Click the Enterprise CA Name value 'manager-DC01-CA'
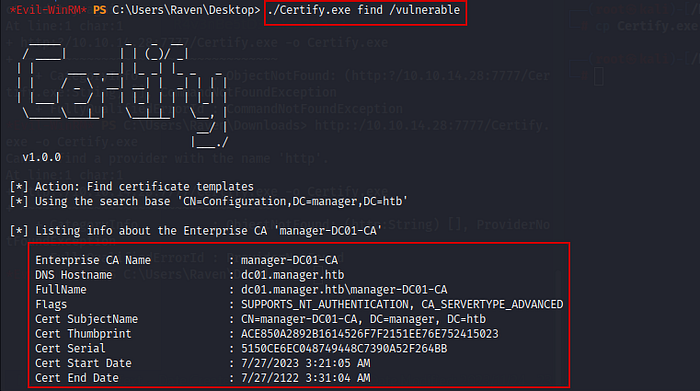This screenshot has height=391, width=700. (289, 260)
